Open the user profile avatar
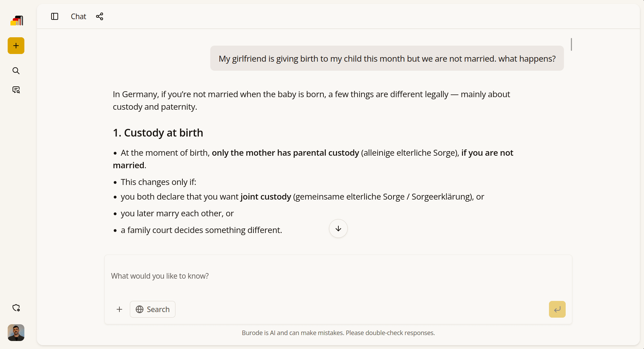Viewport: 644px width, 349px height. tap(16, 333)
